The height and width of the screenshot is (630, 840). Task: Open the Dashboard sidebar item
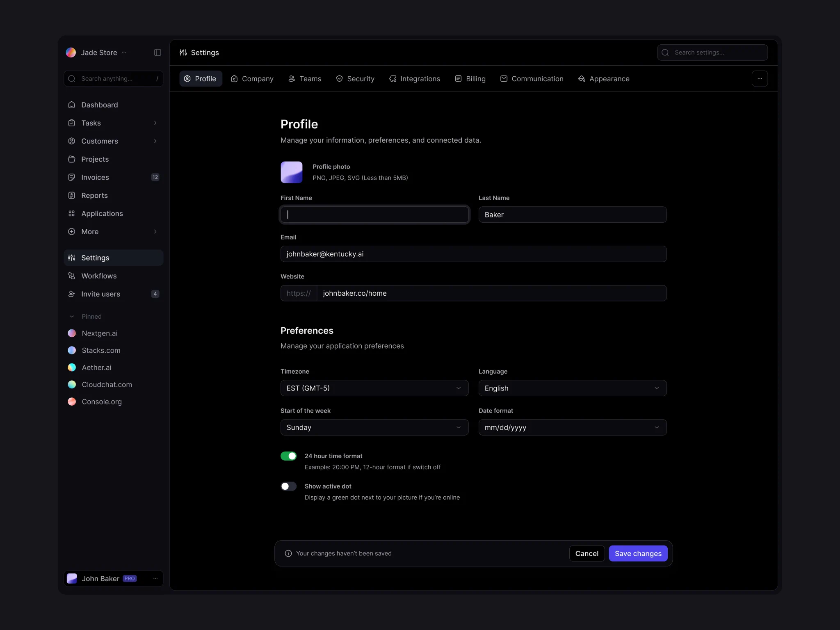[x=114, y=105]
